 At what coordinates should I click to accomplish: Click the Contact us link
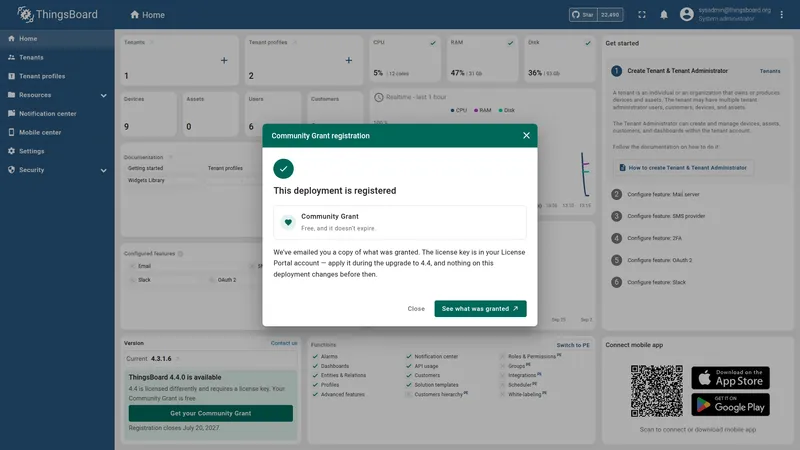point(284,343)
